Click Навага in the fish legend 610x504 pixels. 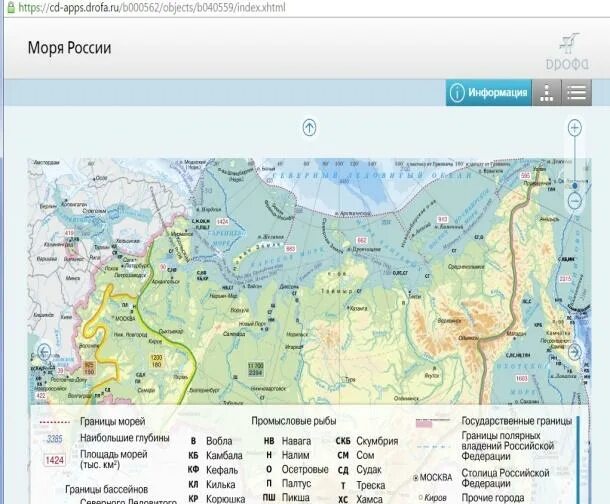click(x=296, y=441)
